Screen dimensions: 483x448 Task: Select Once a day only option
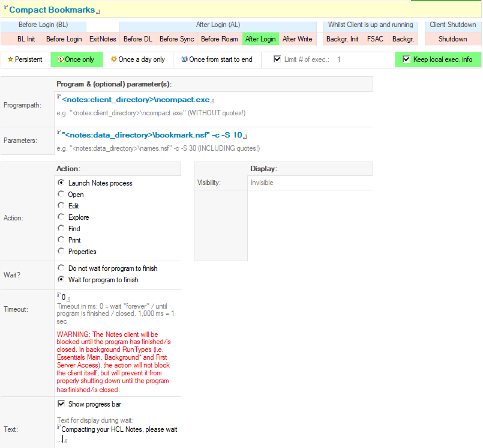(x=137, y=59)
